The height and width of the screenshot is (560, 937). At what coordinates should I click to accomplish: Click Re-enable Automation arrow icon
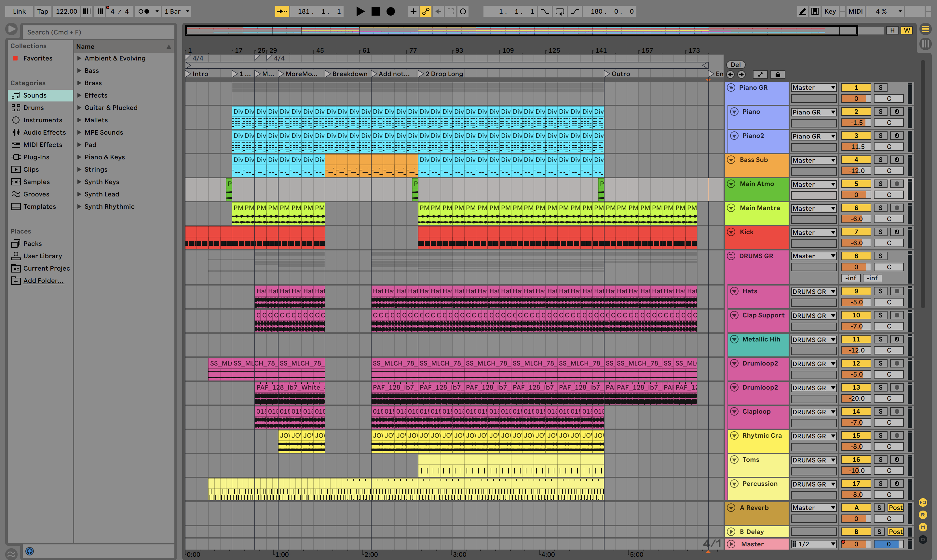click(438, 11)
